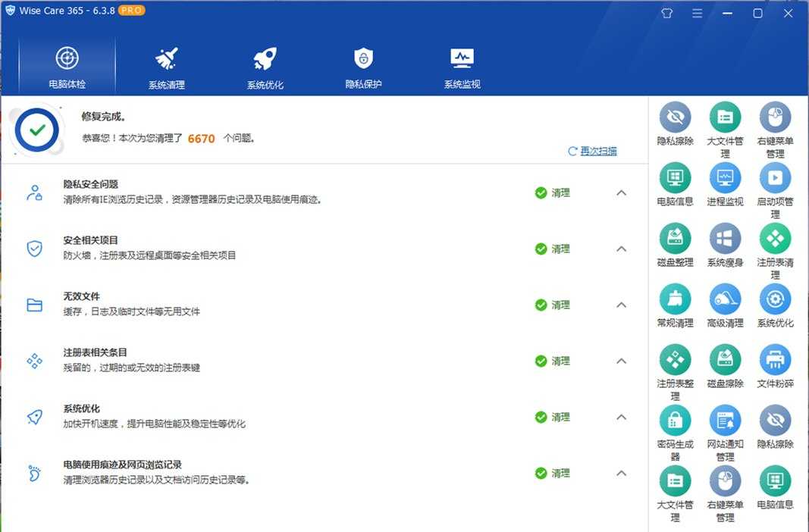809x532 pixels.
Task: Collapse 电脑使用痕迹及网页浏览记录 chevron
Action: point(621,473)
